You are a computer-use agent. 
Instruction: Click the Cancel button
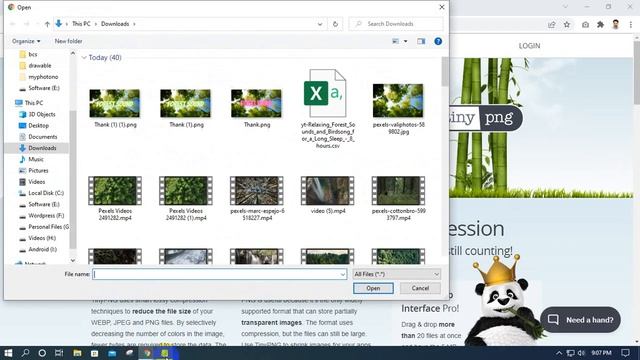pos(420,288)
